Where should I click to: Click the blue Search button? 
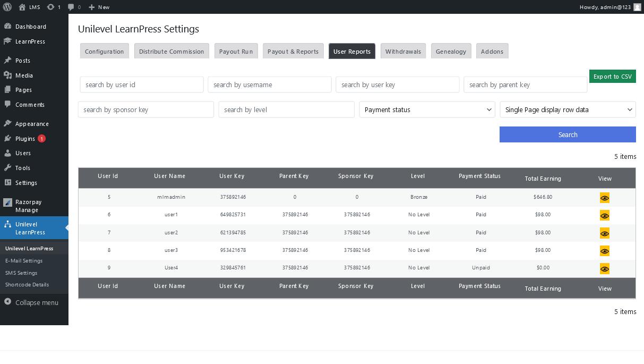568,134
